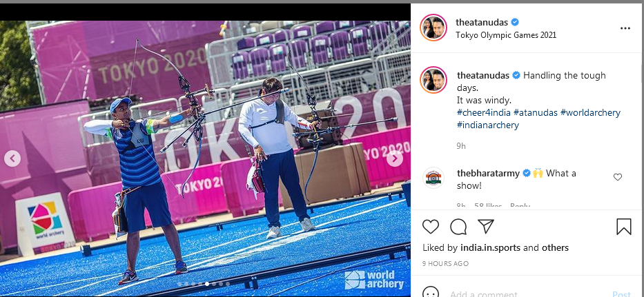Open Tokyo Olympic Games 2021 location
The height and width of the screenshot is (297, 644).
point(506,35)
